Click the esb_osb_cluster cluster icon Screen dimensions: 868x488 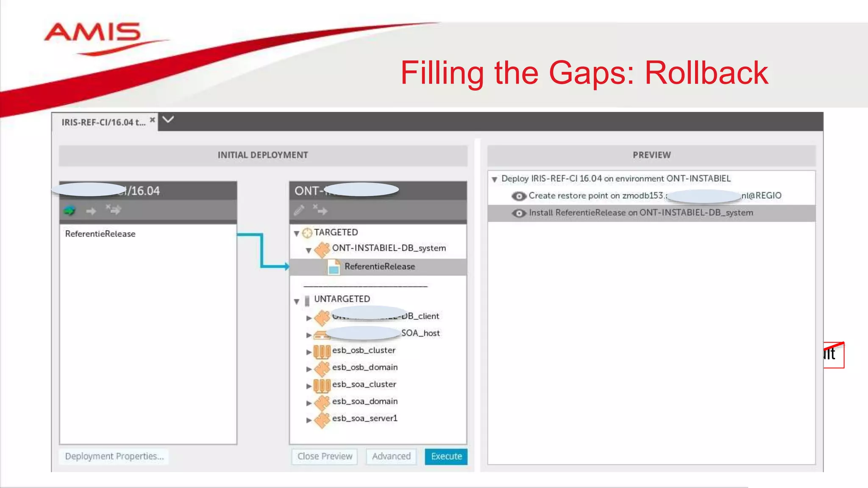pos(322,351)
